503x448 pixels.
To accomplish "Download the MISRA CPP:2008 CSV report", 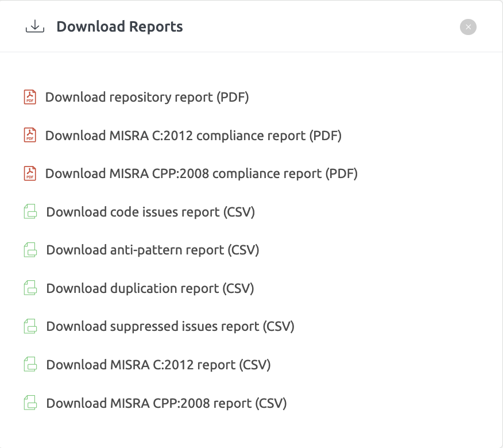I will point(167,403).
